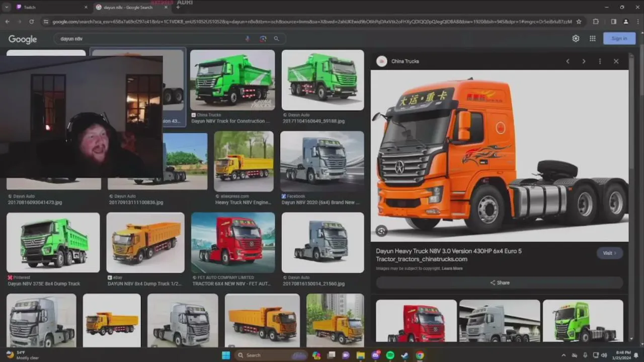Open the volume control in system tray
The image size is (644, 362).
click(603, 355)
